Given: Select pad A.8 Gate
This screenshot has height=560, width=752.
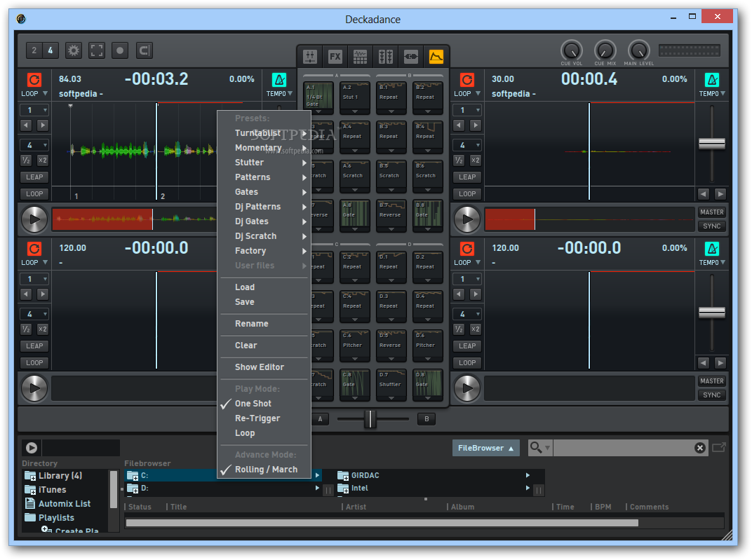Looking at the screenshot, I should 355,215.
